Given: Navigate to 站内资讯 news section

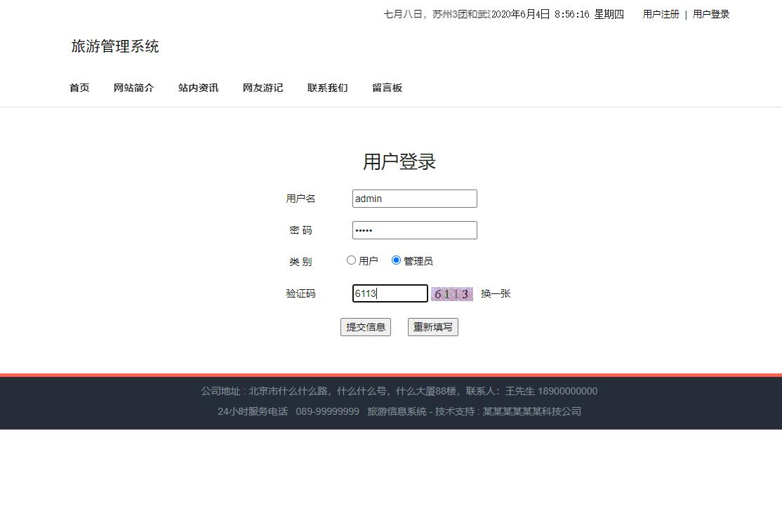Looking at the screenshot, I should [x=198, y=87].
